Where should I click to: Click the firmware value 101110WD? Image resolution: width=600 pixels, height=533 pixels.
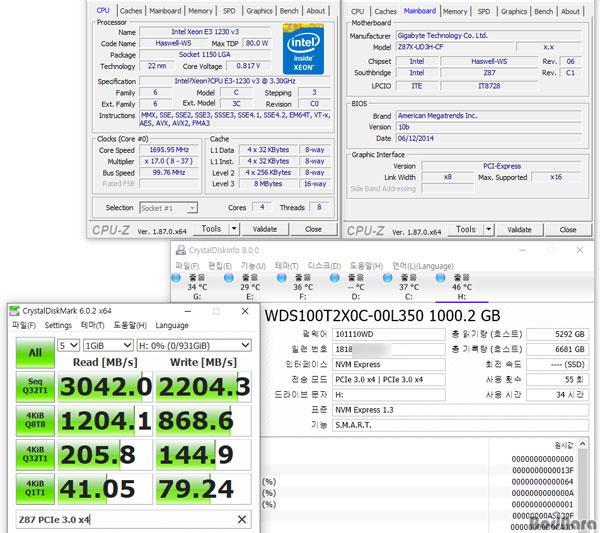tap(388, 334)
